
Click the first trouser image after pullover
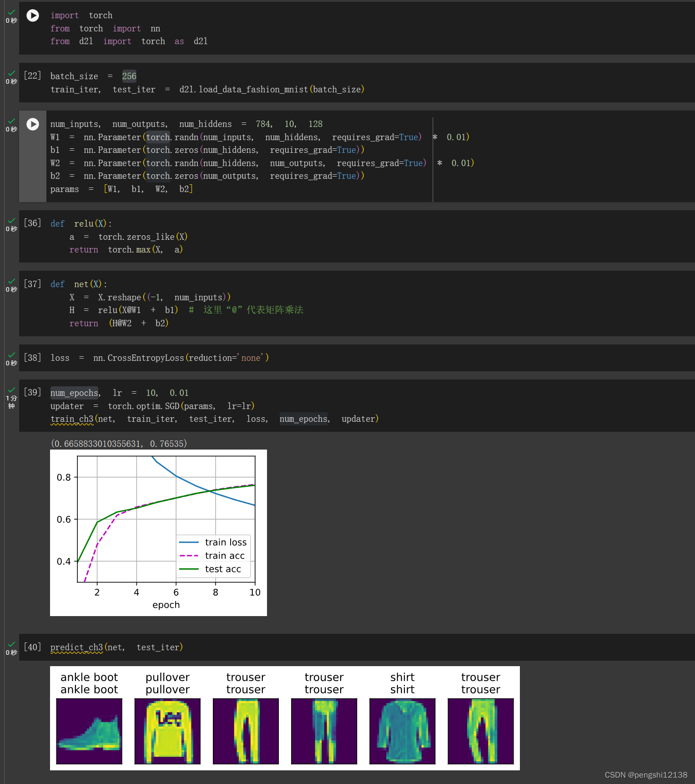pyautogui.click(x=246, y=731)
